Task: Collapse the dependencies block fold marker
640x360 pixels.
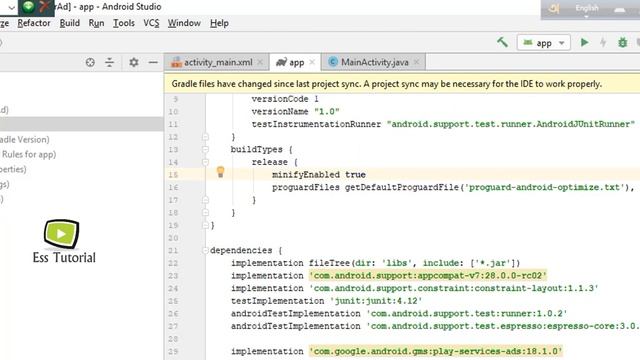Action: point(205,250)
